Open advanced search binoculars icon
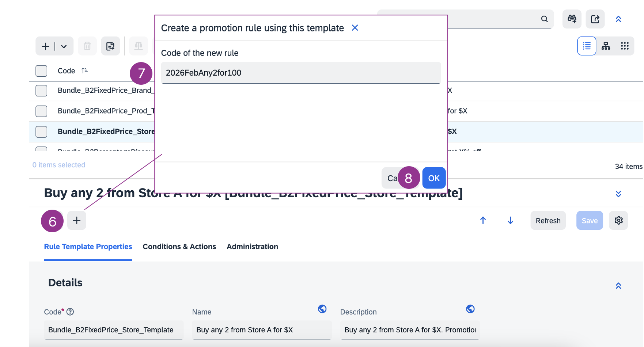644x347 pixels. (572, 19)
